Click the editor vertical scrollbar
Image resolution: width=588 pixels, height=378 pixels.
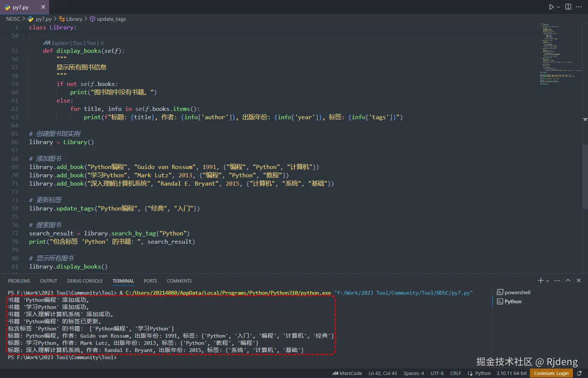585,177
